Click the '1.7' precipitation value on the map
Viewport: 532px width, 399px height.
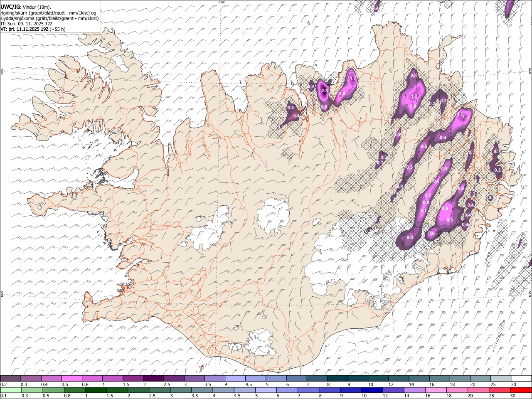(353, 79)
